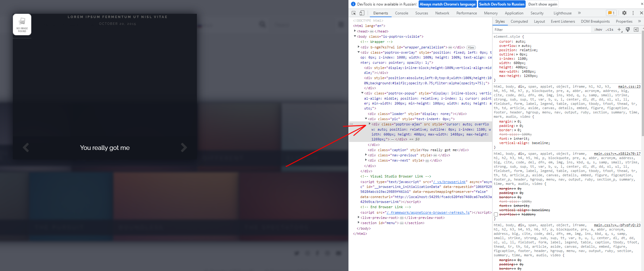Expand the live-preview-root node
Screen dimensions: 644x271
[358, 217]
